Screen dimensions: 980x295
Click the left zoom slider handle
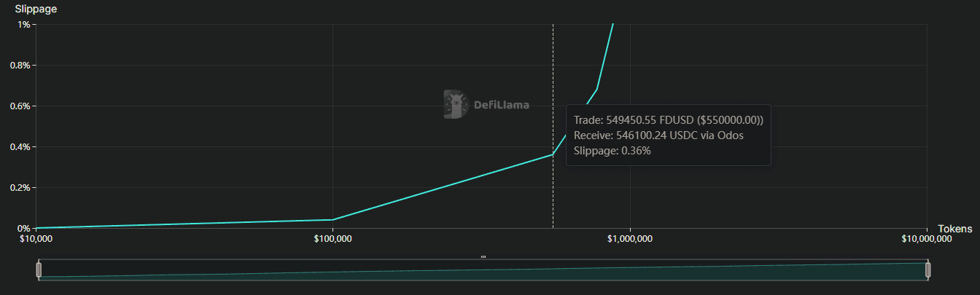39,270
